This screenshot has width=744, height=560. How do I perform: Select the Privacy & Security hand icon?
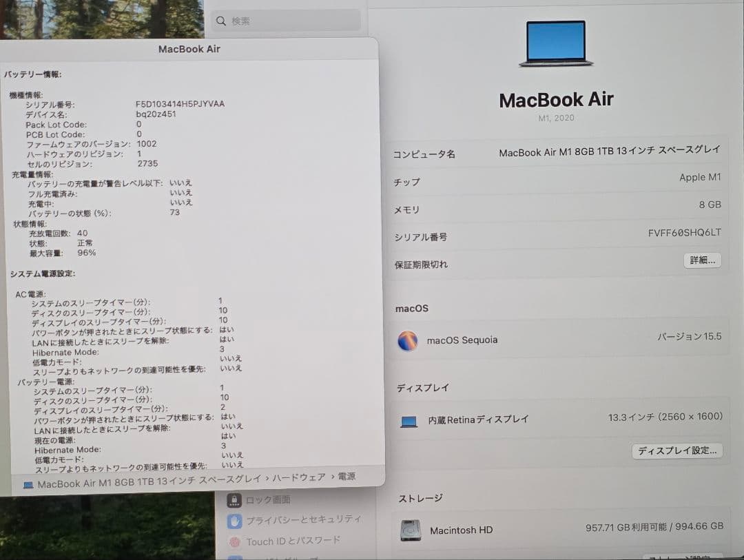236,521
